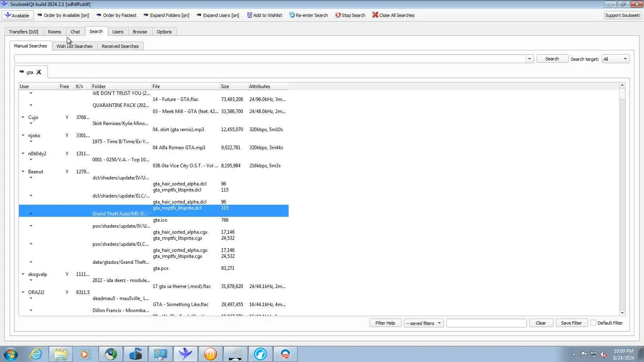Focus the search query input field
This screenshot has width=644, height=362.
click(x=270, y=59)
